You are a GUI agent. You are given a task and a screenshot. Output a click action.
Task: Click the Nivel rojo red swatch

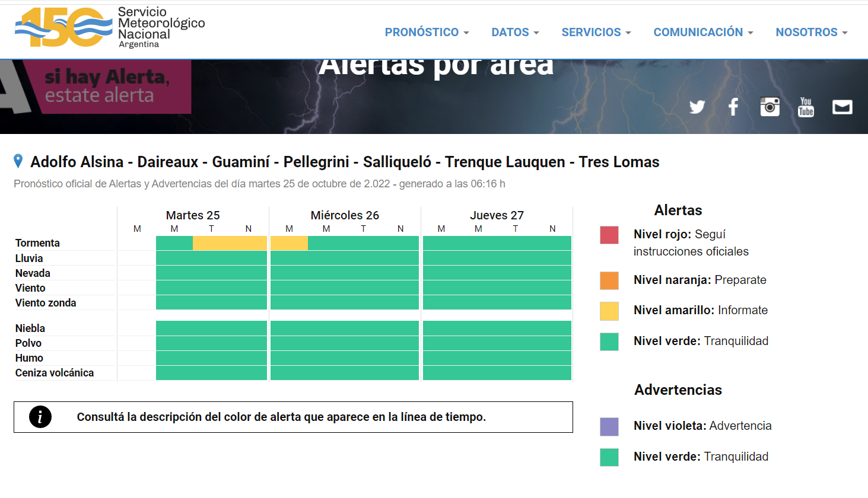point(609,235)
